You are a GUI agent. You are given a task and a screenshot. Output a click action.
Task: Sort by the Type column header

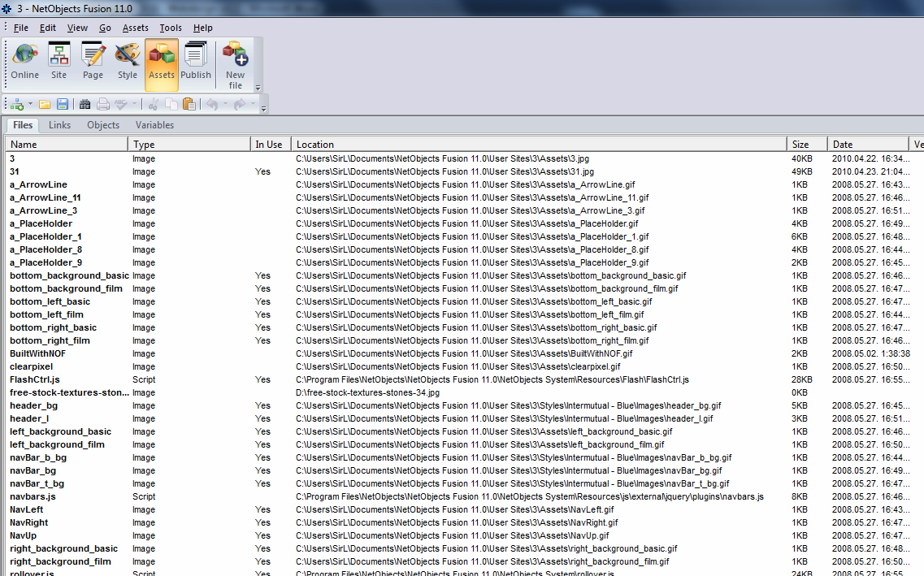(x=189, y=145)
